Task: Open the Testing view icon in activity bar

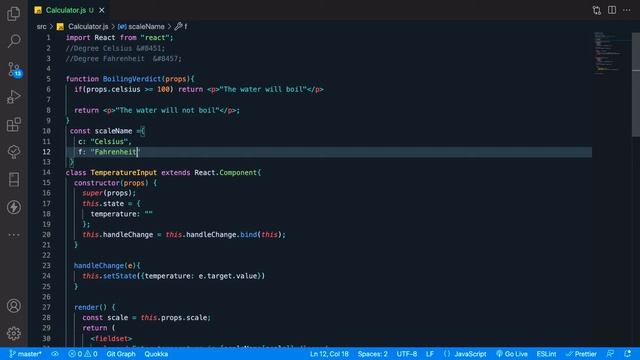Action: (13, 152)
